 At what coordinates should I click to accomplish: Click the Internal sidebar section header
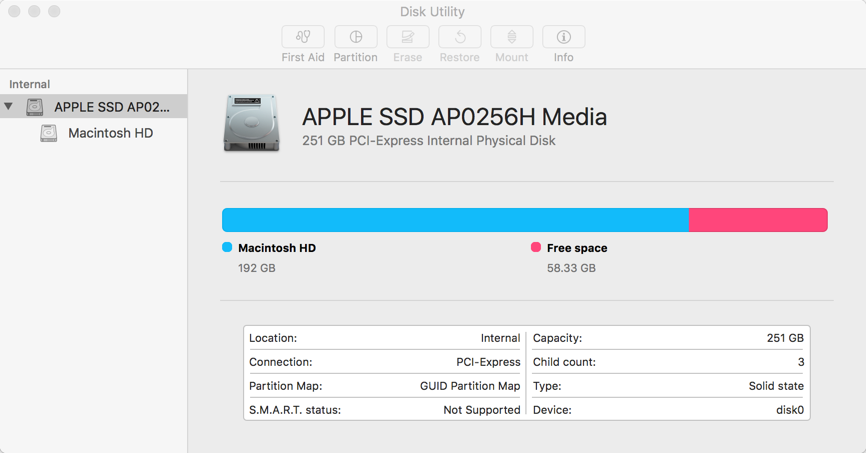pos(30,84)
